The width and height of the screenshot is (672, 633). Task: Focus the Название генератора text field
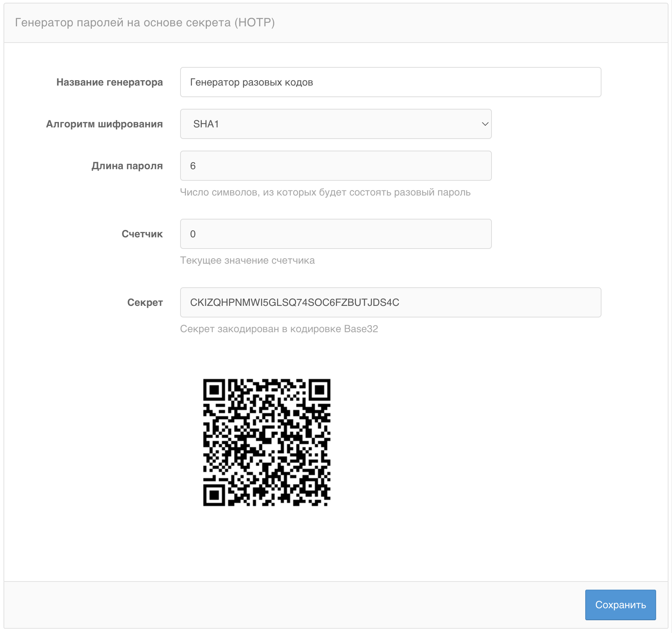[390, 82]
